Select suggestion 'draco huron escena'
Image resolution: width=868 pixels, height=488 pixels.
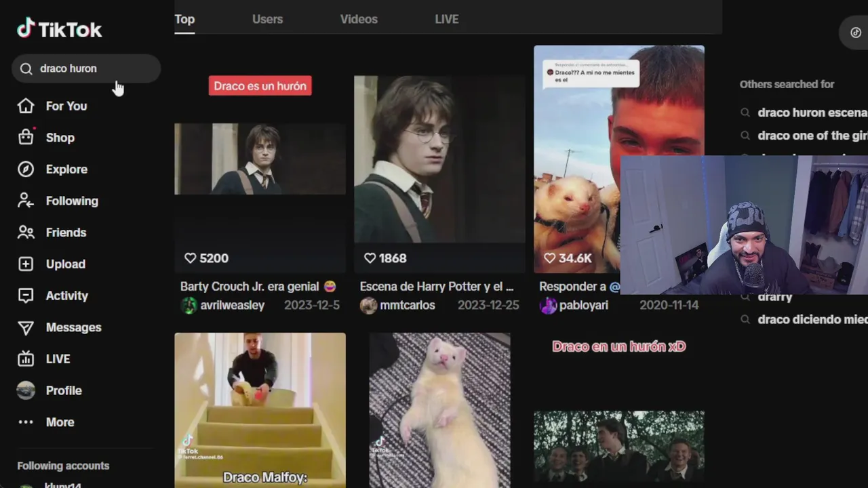812,113
